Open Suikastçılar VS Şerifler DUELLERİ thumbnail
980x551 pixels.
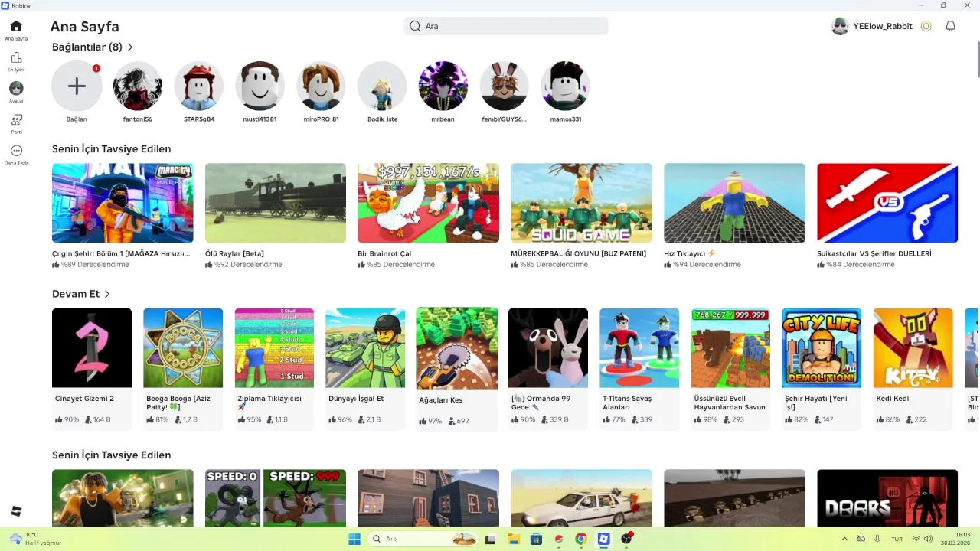(887, 203)
